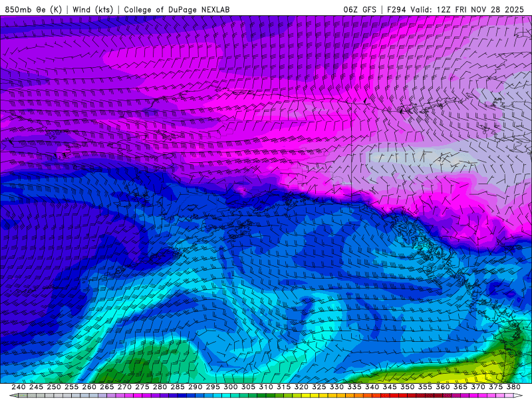Click the 245 value on the color scale

pos(36,387)
